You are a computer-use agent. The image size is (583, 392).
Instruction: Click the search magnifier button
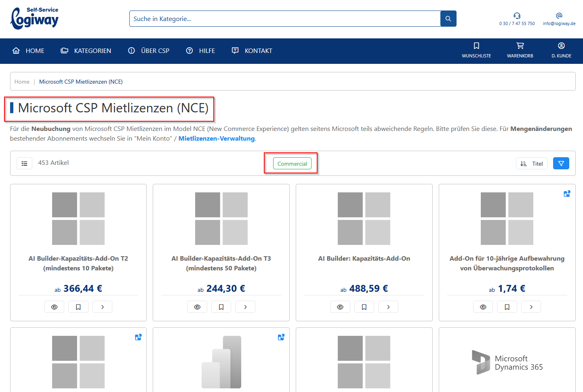[x=448, y=19]
